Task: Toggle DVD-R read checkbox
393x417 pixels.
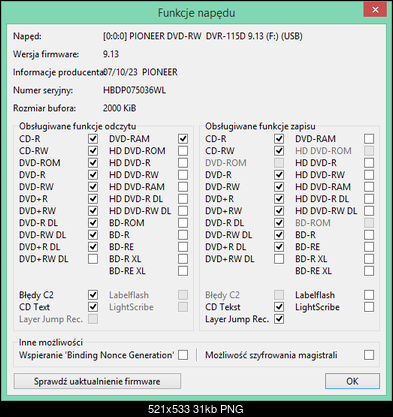Action: (x=93, y=175)
